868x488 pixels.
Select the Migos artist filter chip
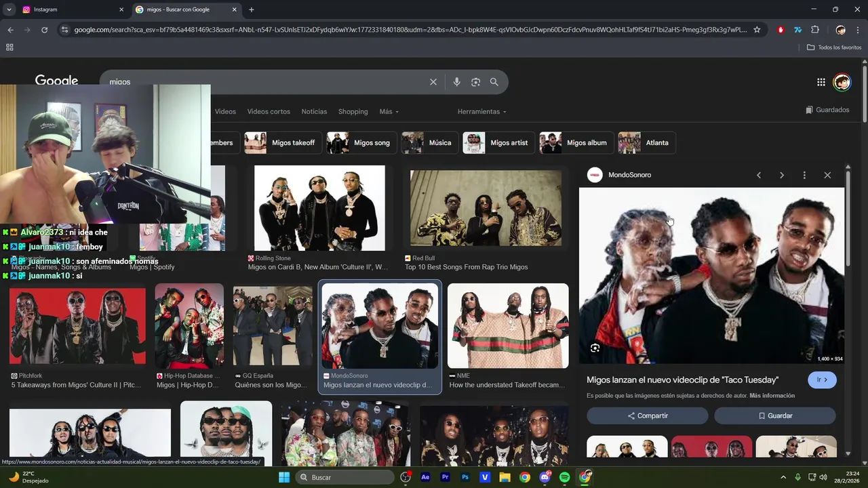click(498, 143)
